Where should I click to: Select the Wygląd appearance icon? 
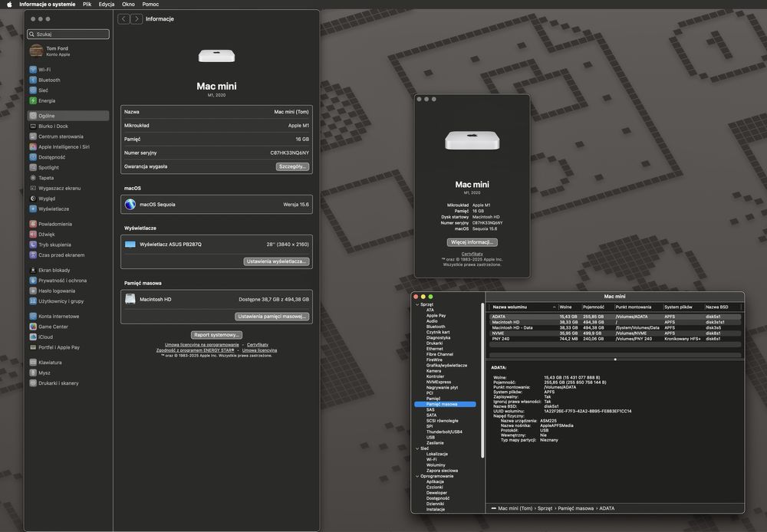tap(33, 199)
